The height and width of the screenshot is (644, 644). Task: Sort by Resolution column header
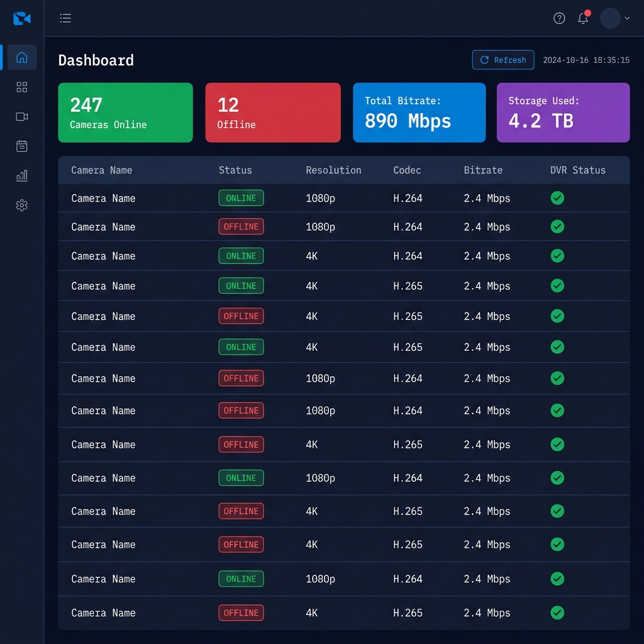pos(333,170)
